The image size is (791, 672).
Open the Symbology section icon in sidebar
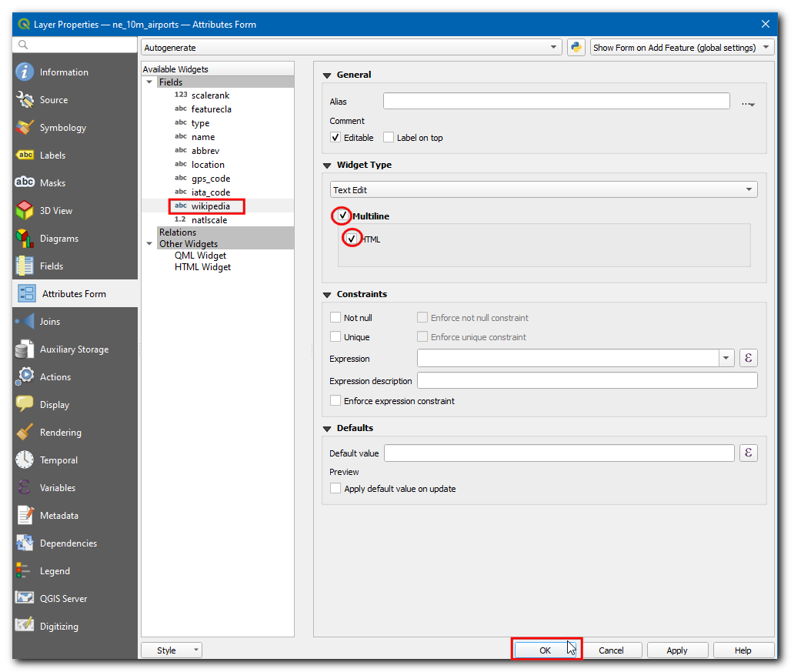25,128
